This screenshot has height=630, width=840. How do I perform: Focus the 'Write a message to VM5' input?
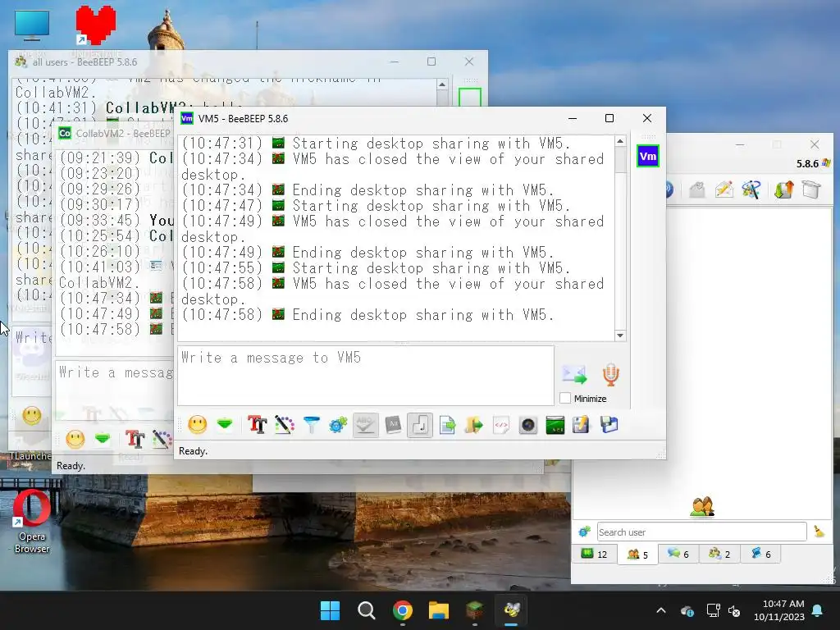click(x=366, y=376)
